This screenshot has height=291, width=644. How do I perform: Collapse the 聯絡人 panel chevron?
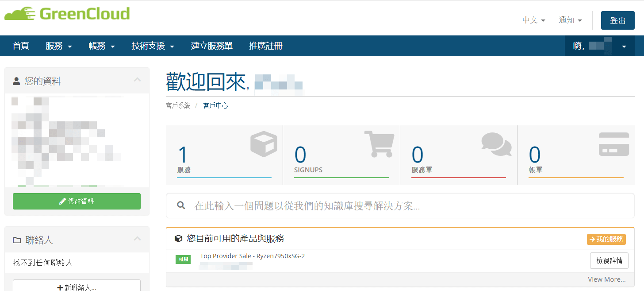(137, 239)
